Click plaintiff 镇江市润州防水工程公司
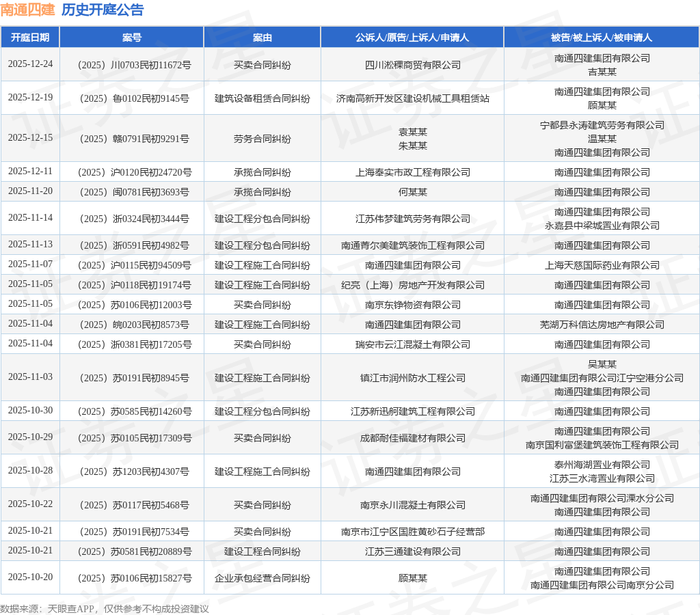The image size is (700, 615). (x=412, y=378)
